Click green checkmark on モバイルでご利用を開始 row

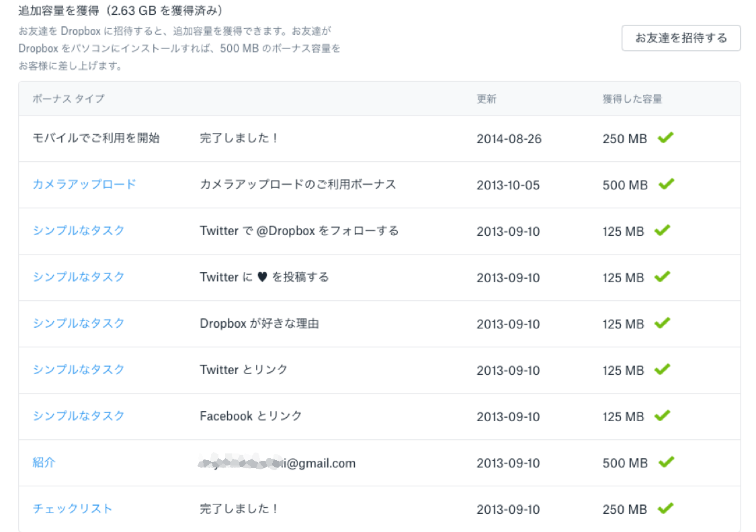point(665,138)
